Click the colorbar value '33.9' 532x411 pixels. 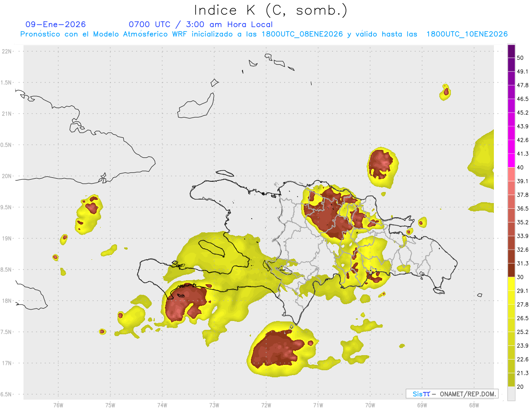pyautogui.click(x=523, y=236)
